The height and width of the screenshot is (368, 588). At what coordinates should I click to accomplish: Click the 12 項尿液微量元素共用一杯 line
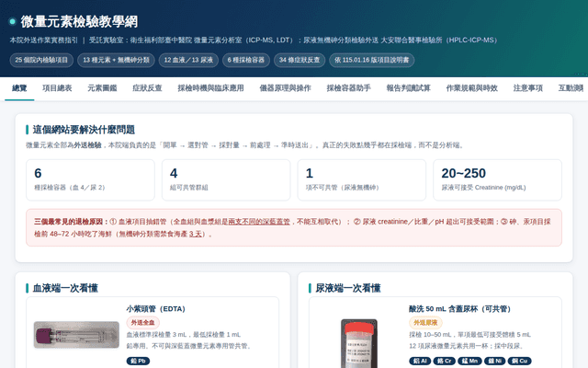[466, 346]
